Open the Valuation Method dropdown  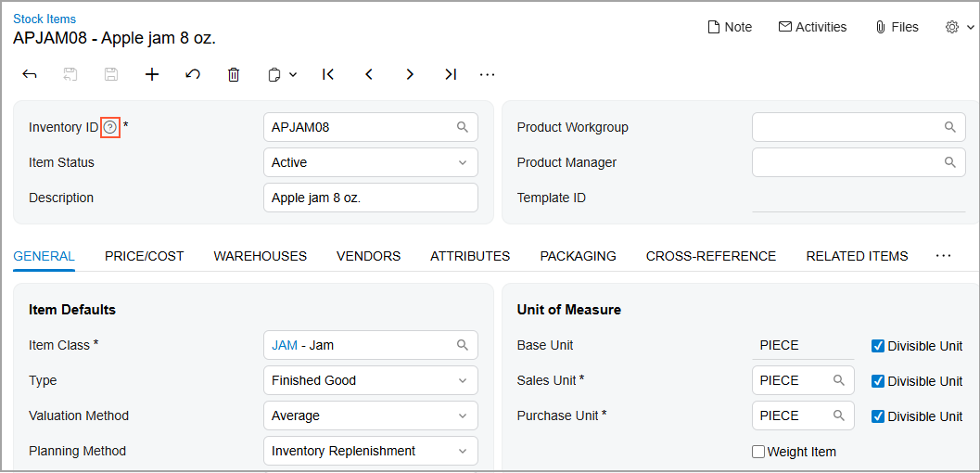click(x=463, y=415)
